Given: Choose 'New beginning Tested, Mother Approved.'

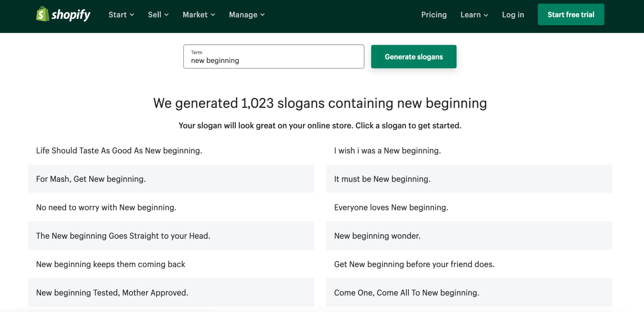Looking at the screenshot, I should tap(171, 292).
